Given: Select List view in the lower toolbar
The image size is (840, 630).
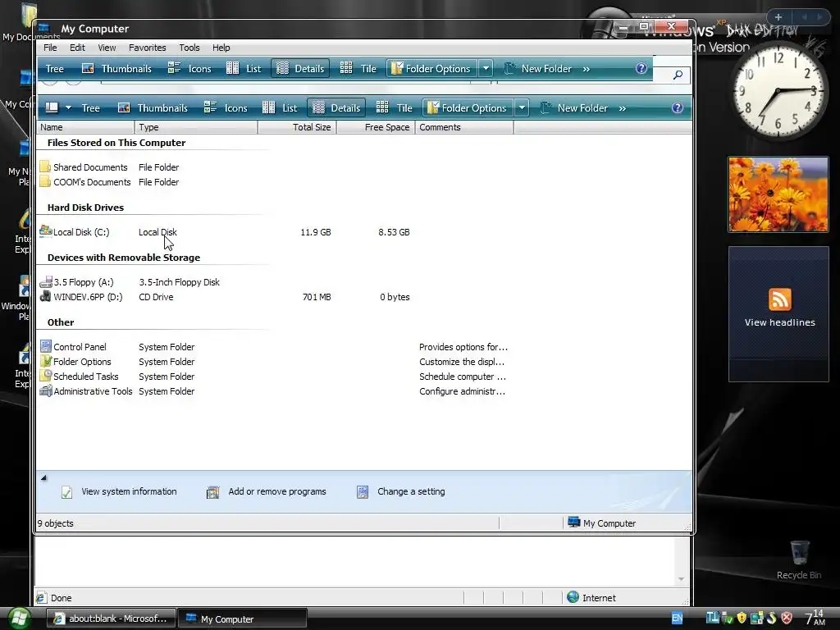Looking at the screenshot, I should 280,107.
